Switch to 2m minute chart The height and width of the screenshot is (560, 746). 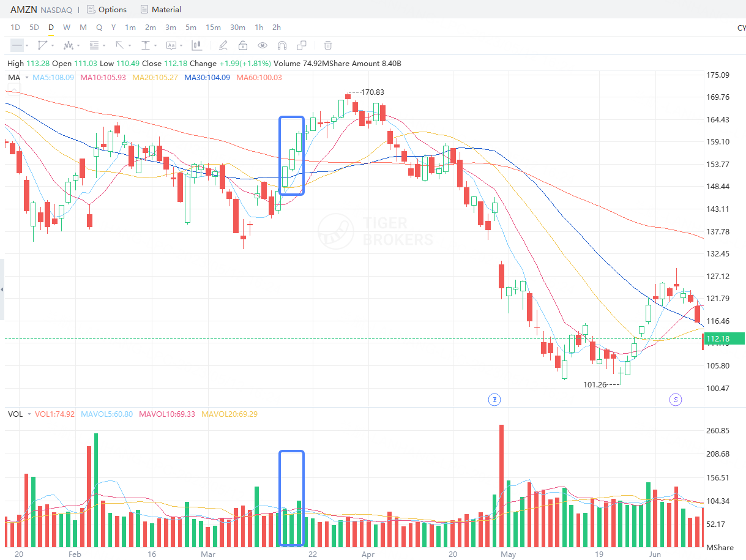coord(151,28)
